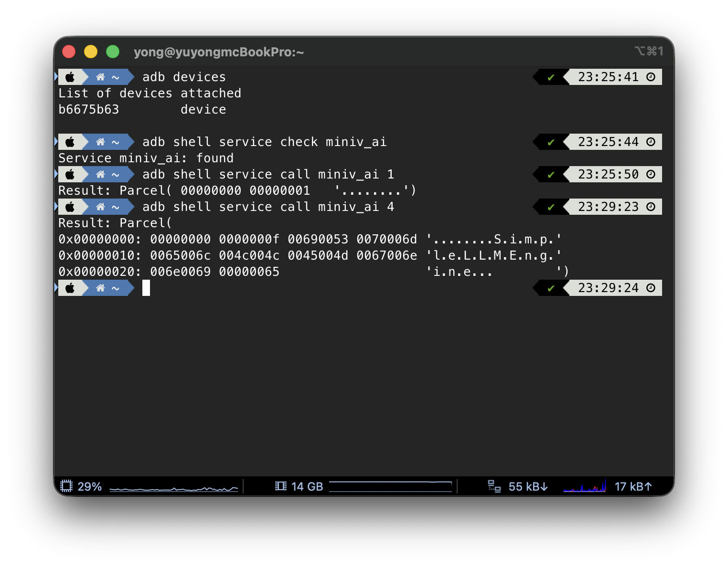
Task: Click the network traffic graph
Action: [x=585, y=486]
